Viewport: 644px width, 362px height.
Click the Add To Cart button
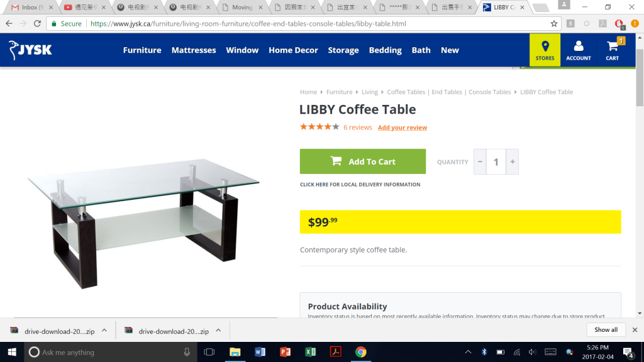pyautogui.click(x=363, y=162)
